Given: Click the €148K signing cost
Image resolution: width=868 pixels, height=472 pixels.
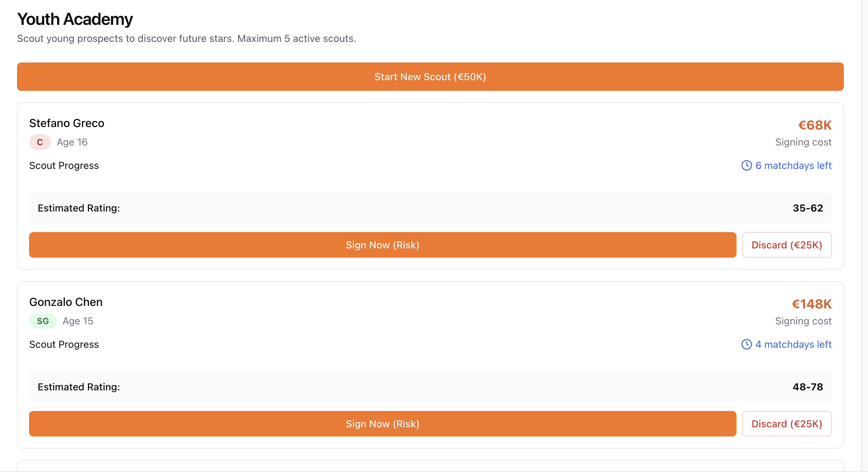Looking at the screenshot, I should (812, 304).
